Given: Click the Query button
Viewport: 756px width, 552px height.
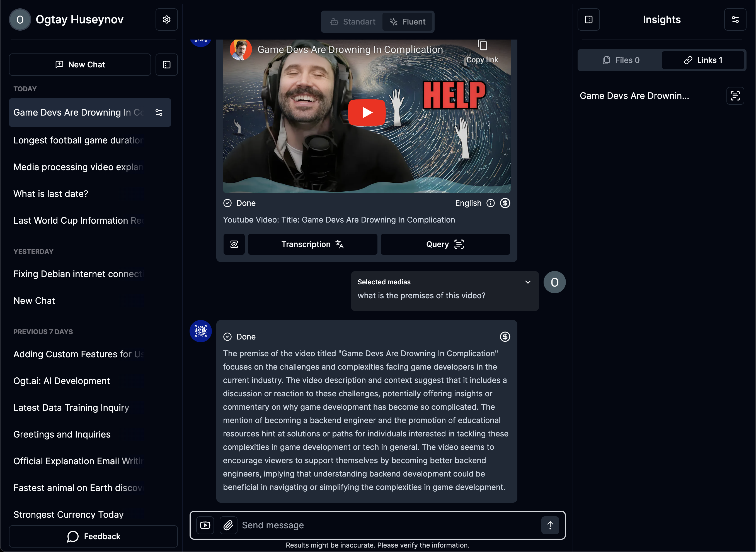Looking at the screenshot, I should click(x=445, y=244).
